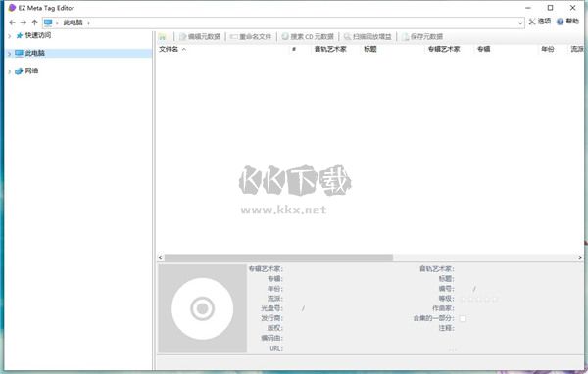Click the horizontal scrollbar thumb
Screen dimensions: 588x374
coord(278,257)
